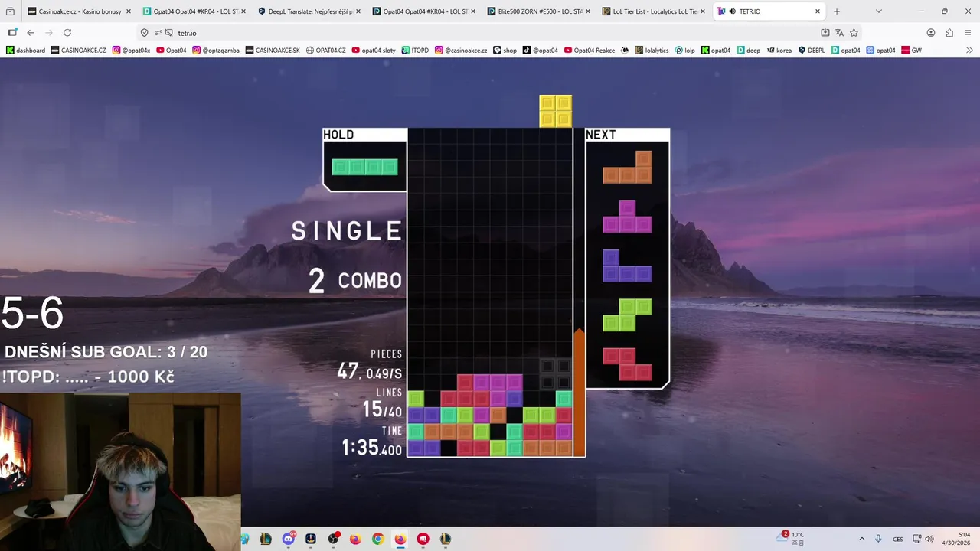Screen dimensions: 980x551
Task: Click the green S-piece in the NEXT queue
Action: coord(627,315)
